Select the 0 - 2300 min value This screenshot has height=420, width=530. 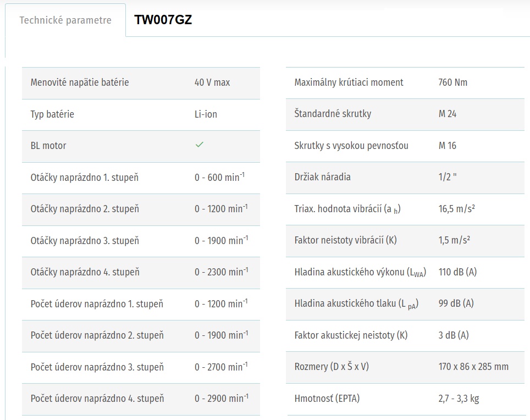click(x=221, y=272)
